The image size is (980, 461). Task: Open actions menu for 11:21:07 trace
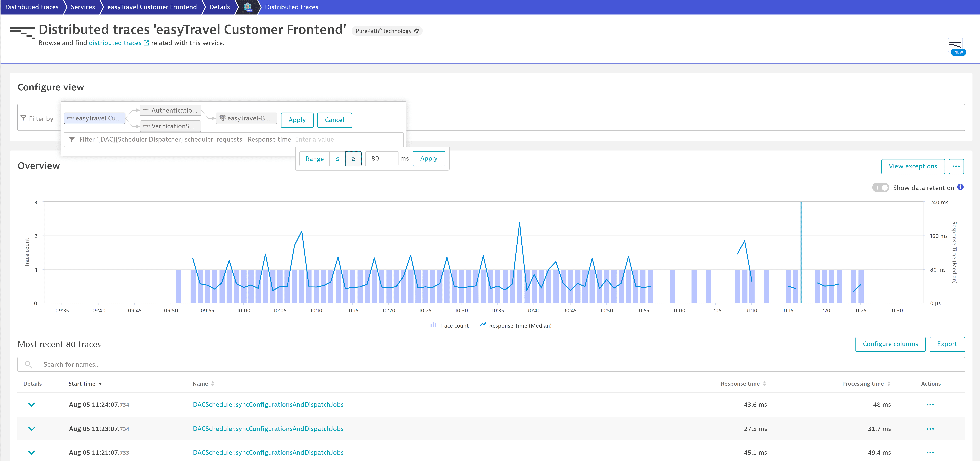(930, 453)
